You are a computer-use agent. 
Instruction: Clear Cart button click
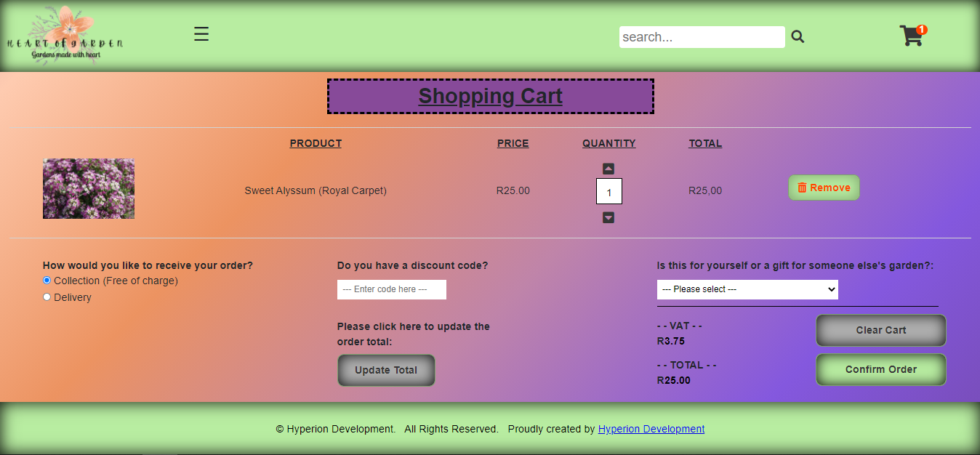(880, 330)
